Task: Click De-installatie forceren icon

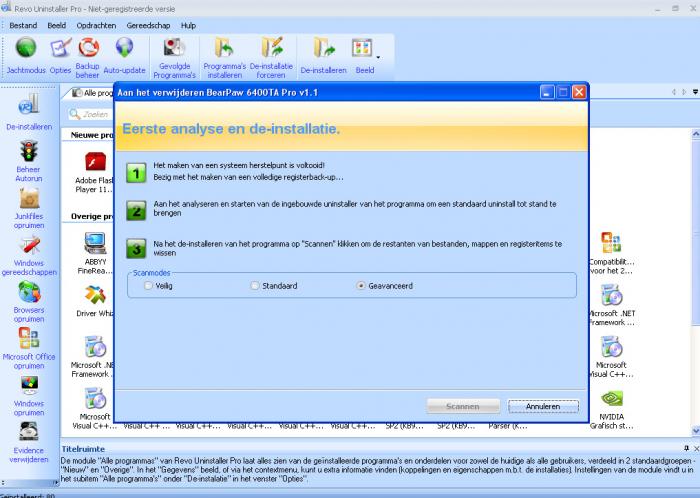Action: [271, 47]
